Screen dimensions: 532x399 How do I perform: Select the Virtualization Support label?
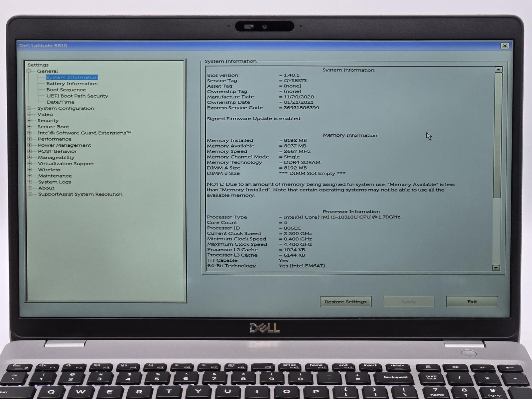66,164
